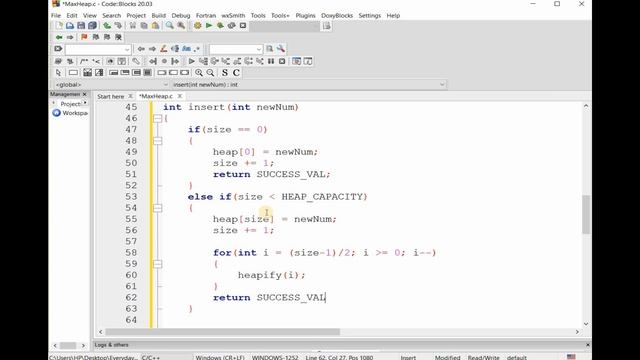This screenshot has height=360, width=640.
Task: Toggle the S source display button
Action: (224, 73)
